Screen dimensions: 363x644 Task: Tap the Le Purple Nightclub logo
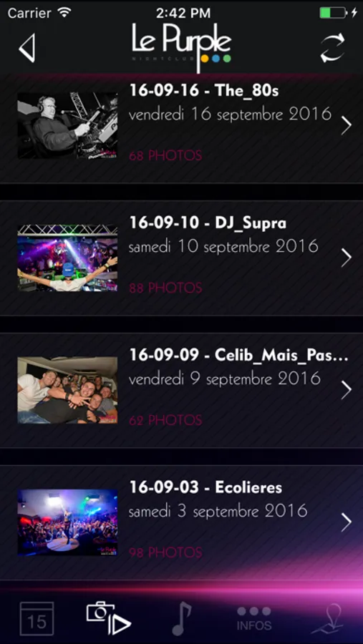[181, 46]
